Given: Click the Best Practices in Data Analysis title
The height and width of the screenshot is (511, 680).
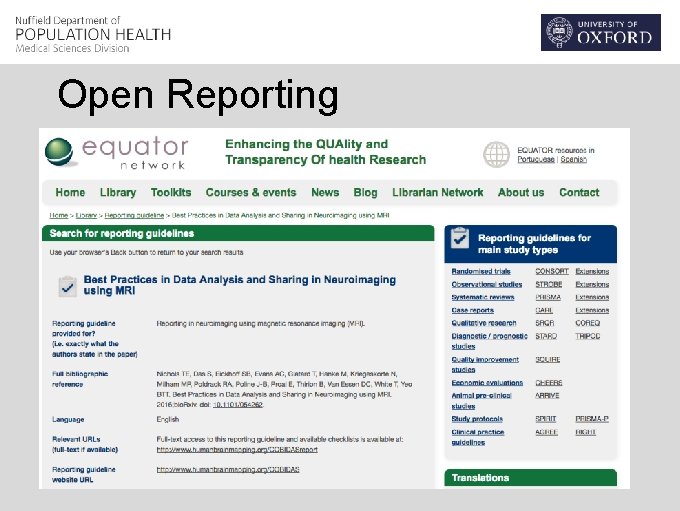Looking at the screenshot, I should click(x=239, y=285).
